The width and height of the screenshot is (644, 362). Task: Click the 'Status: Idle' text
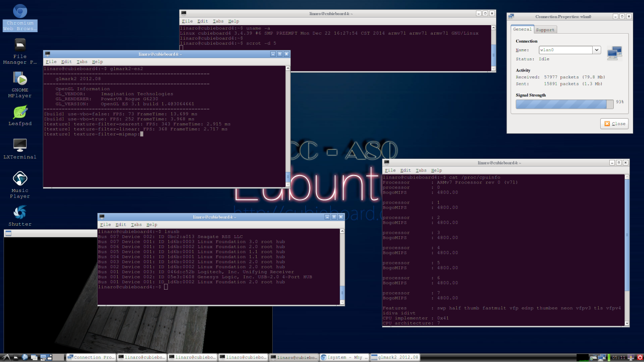[x=533, y=59]
